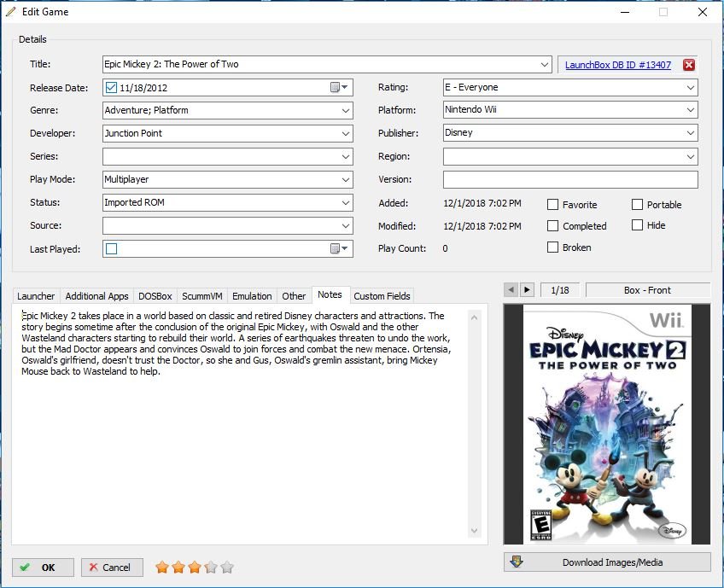Open the Custom Fields tab
Viewport: 724px width, 588px height.
coord(382,296)
